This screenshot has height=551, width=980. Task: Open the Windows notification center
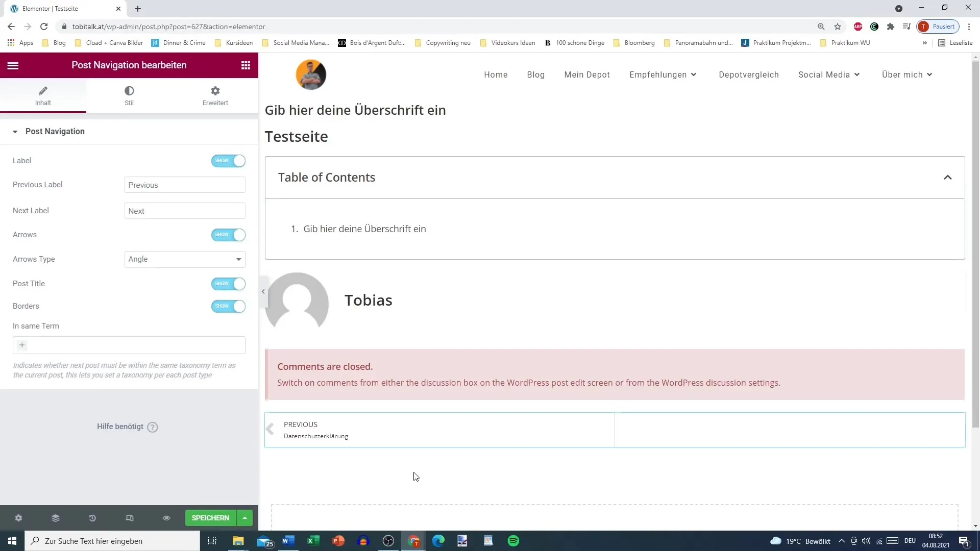(964, 541)
